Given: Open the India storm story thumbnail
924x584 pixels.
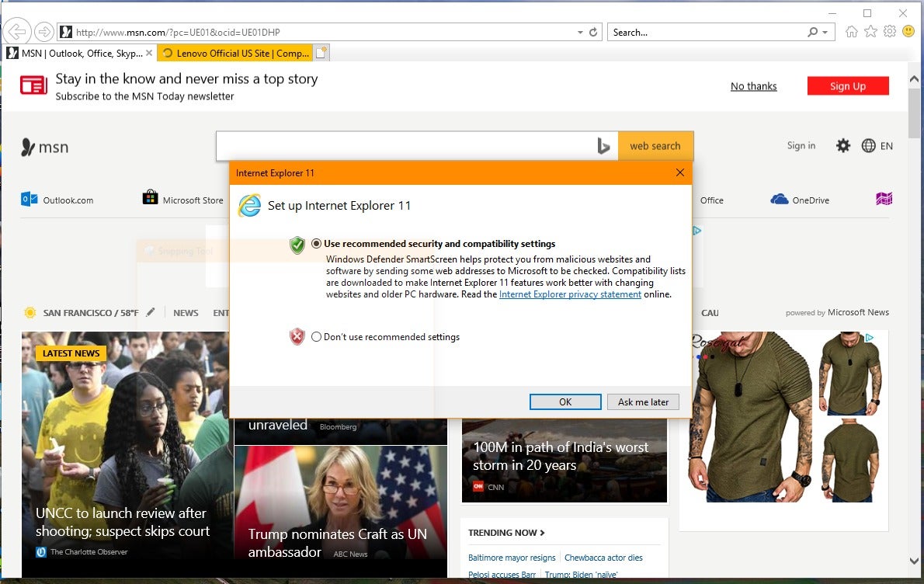Looking at the screenshot, I should click(564, 461).
